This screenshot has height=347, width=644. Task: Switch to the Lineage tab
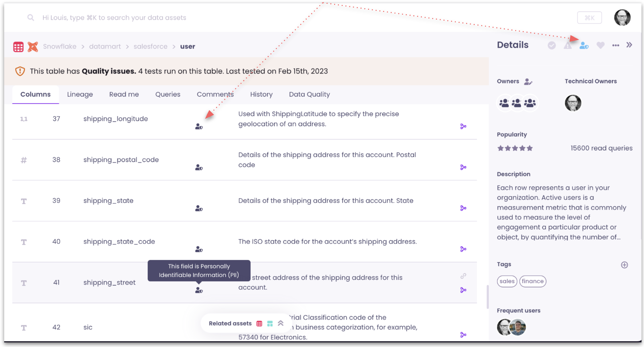pos(80,94)
